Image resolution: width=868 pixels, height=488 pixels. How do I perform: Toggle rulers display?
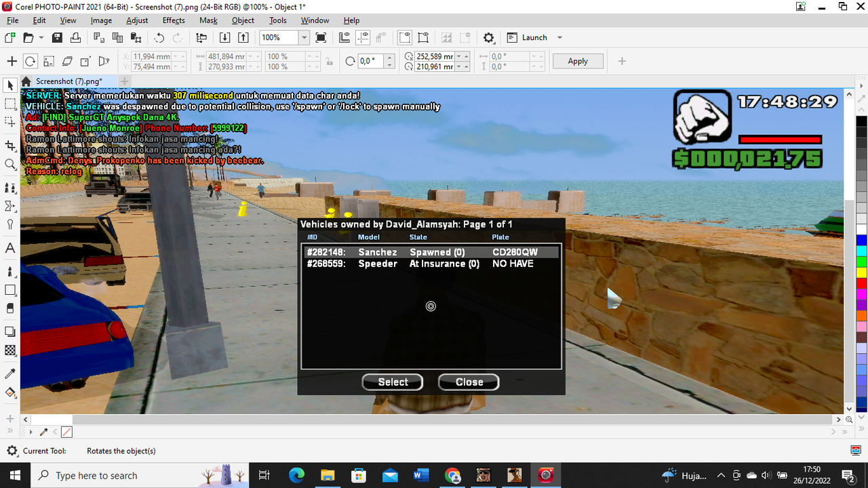344,38
